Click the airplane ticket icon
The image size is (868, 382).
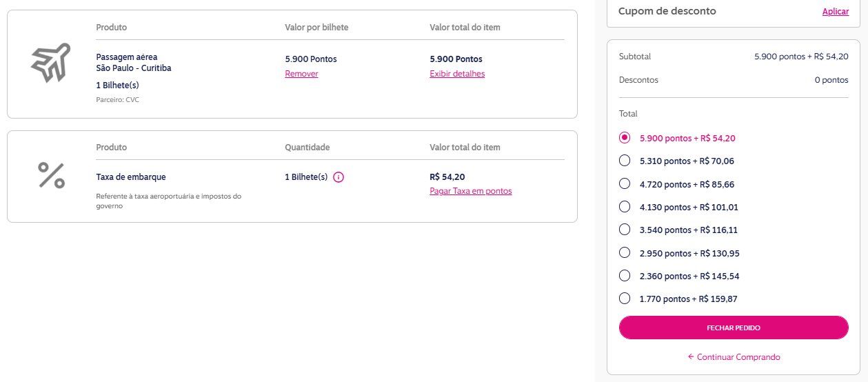coord(51,63)
